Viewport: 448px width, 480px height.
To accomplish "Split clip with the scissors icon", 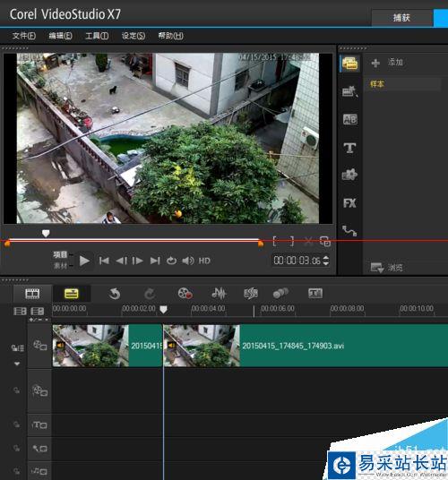I will 308,241.
